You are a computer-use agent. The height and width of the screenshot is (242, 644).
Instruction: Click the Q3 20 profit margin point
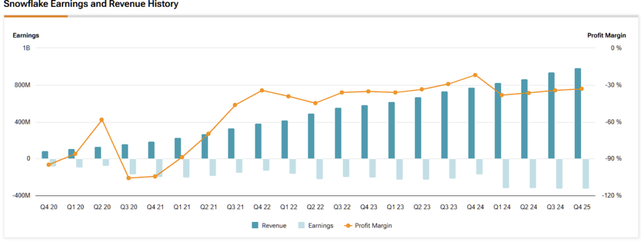coord(128,178)
